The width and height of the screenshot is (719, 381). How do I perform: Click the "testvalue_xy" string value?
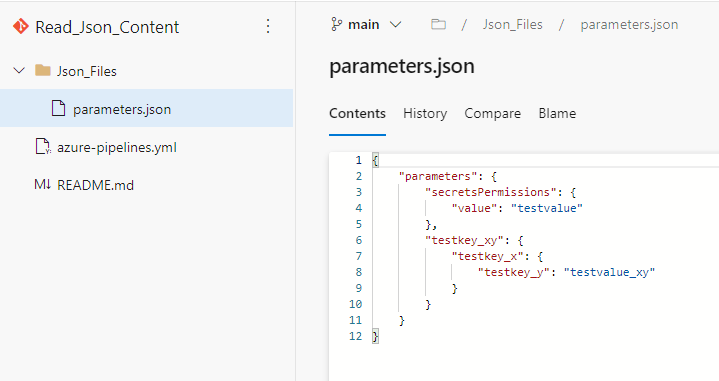click(x=609, y=272)
